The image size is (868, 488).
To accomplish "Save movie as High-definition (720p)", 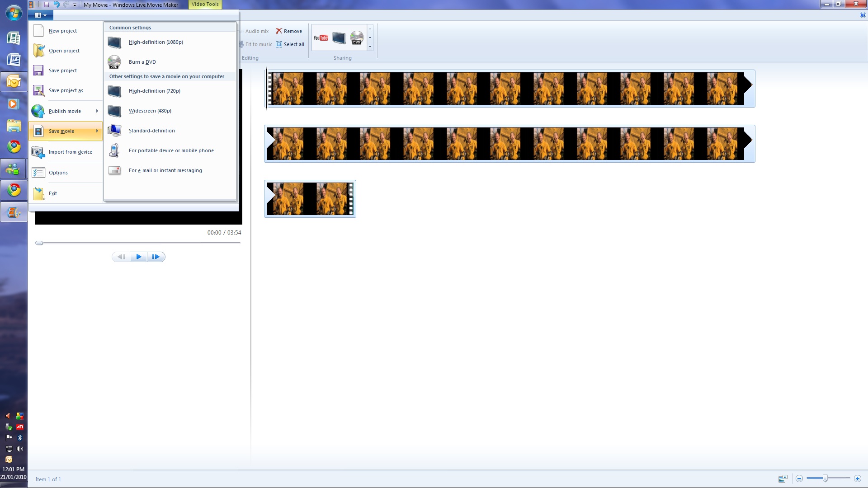I will tap(170, 91).
